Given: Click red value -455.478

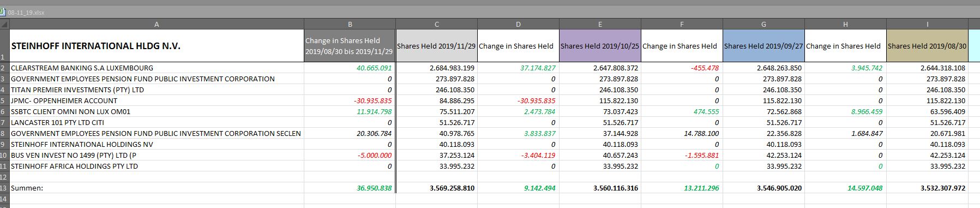Looking at the screenshot, I should pos(705,68).
